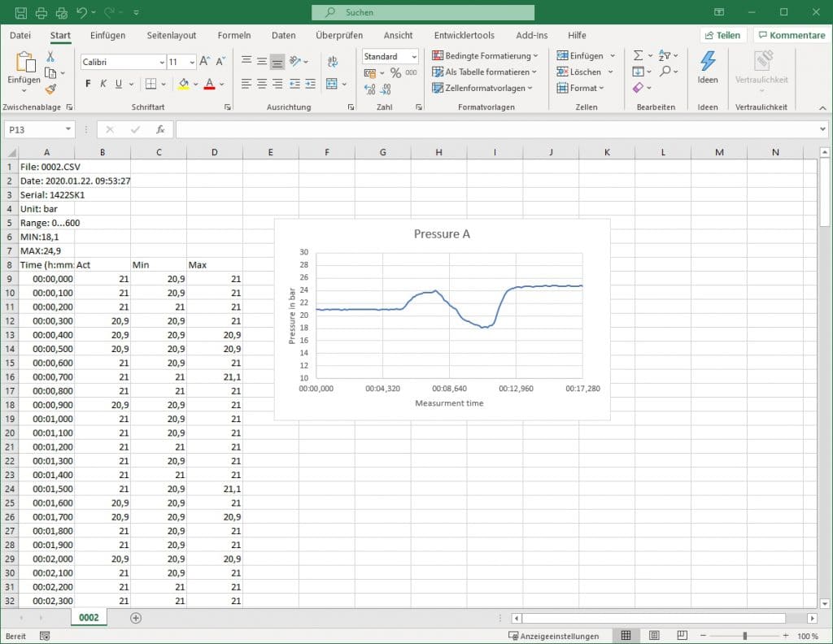This screenshot has width=833, height=644.
Task: Collapse the ribbon with the arrow
Action: tap(822, 108)
